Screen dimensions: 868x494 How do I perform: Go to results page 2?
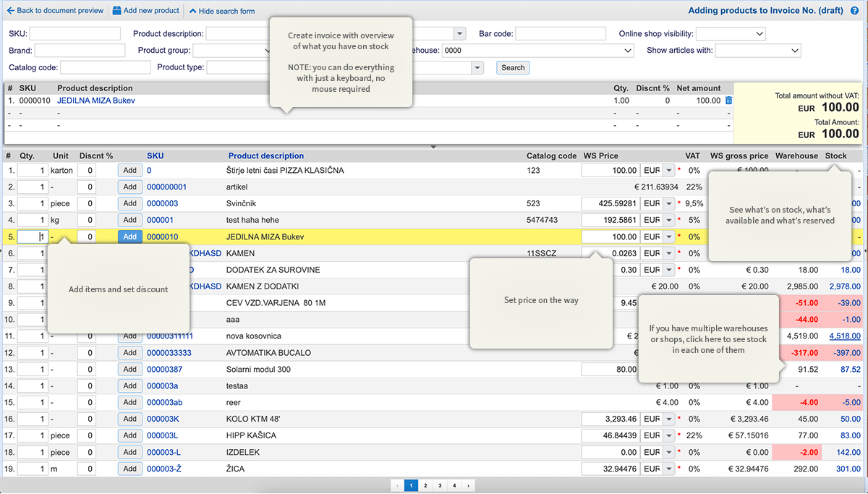pos(425,486)
